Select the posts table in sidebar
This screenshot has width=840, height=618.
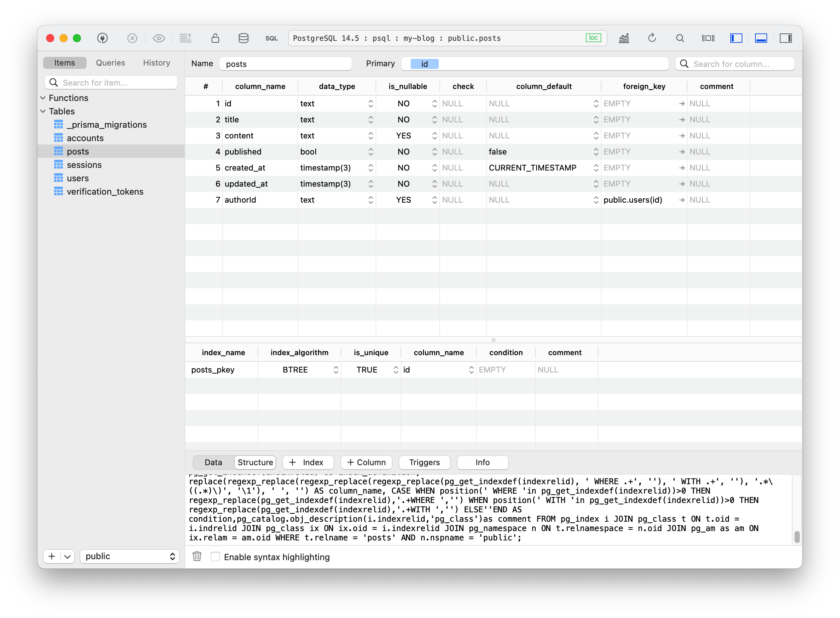click(111, 151)
